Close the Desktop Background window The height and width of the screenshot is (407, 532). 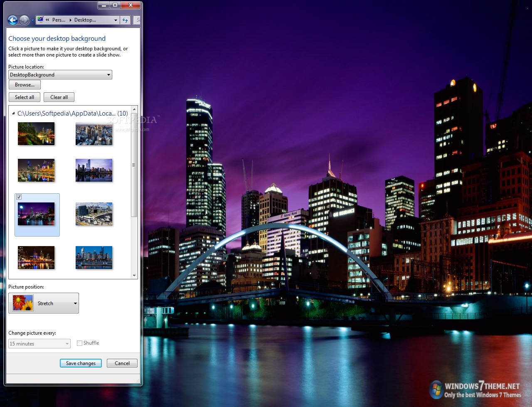click(x=131, y=5)
